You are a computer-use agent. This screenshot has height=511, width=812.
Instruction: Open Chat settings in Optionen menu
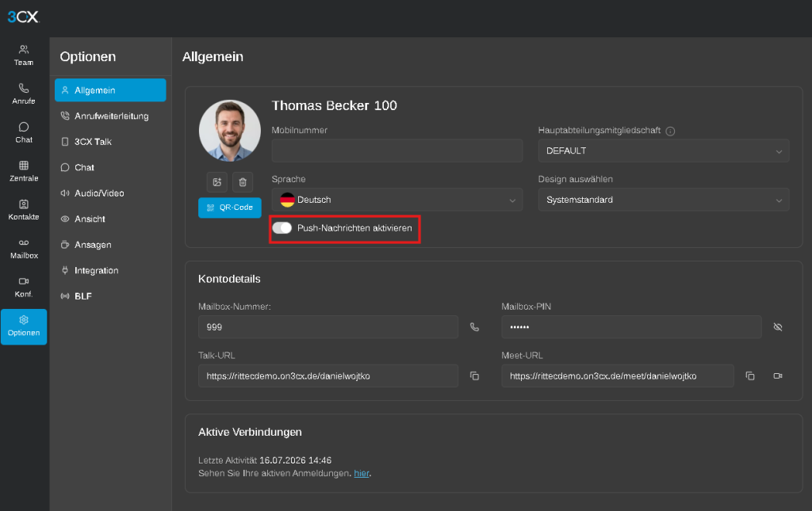pos(110,168)
